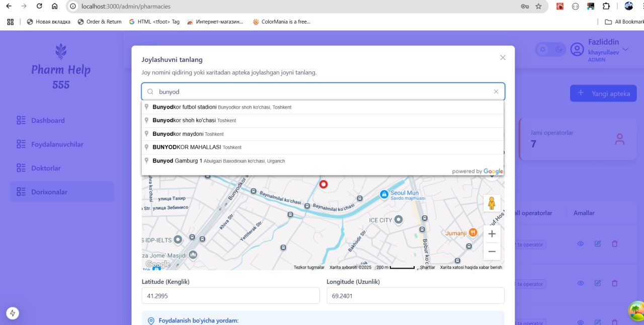The height and width of the screenshot is (325, 644).
Task: Click the Pharm Help leaf logo
Action: (x=61, y=51)
